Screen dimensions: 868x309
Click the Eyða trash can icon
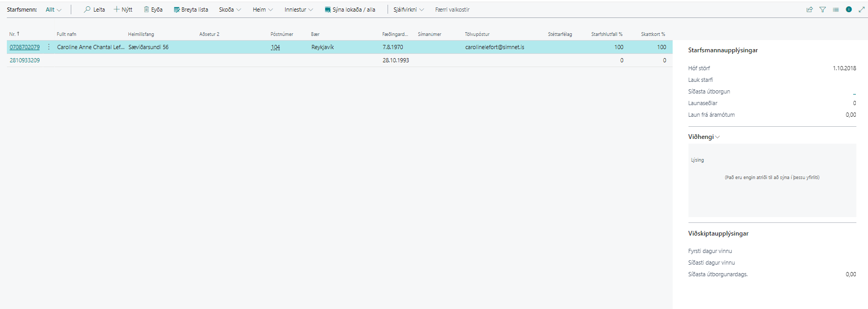(146, 10)
